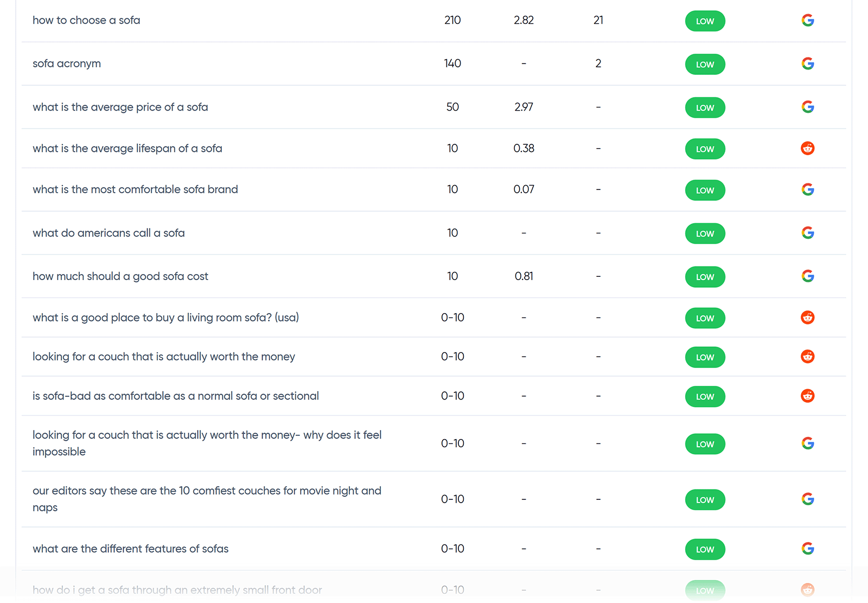
Task: Click the Reddit icon for "looking for a couch that is actually worth the money"
Action: pos(807,357)
